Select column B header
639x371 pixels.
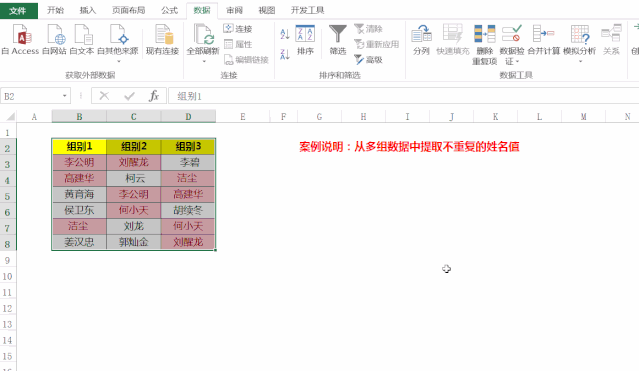pyautogui.click(x=79, y=117)
